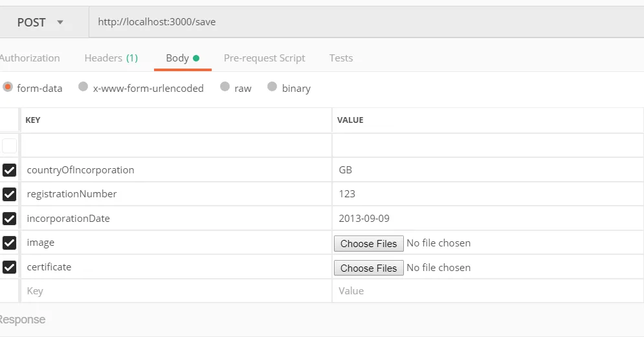Switch to the Tests tab
The image size is (644, 337).
(340, 58)
